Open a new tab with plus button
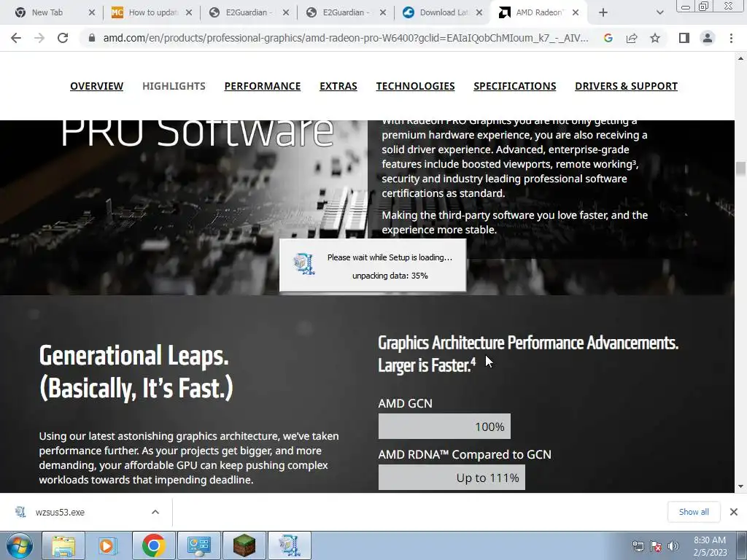 [x=603, y=12]
